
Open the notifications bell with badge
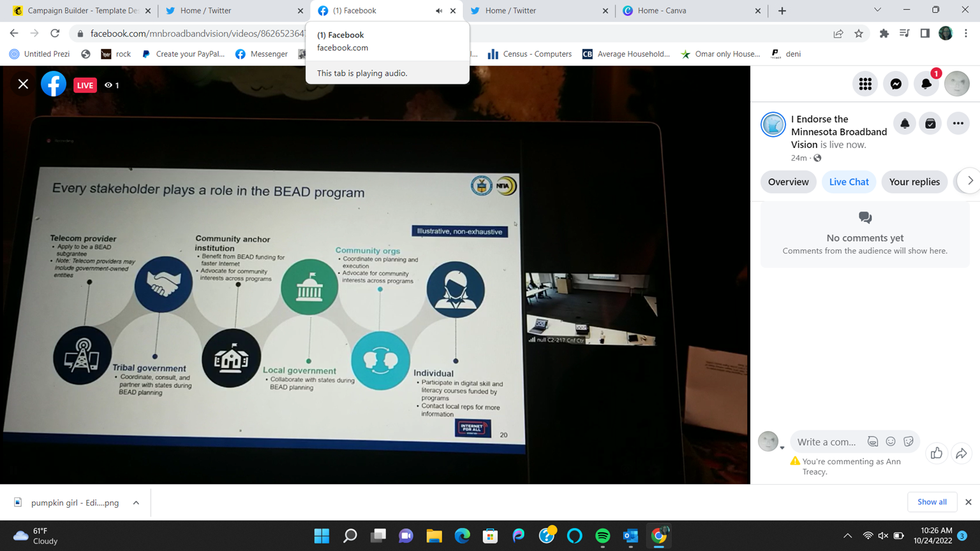coord(926,84)
